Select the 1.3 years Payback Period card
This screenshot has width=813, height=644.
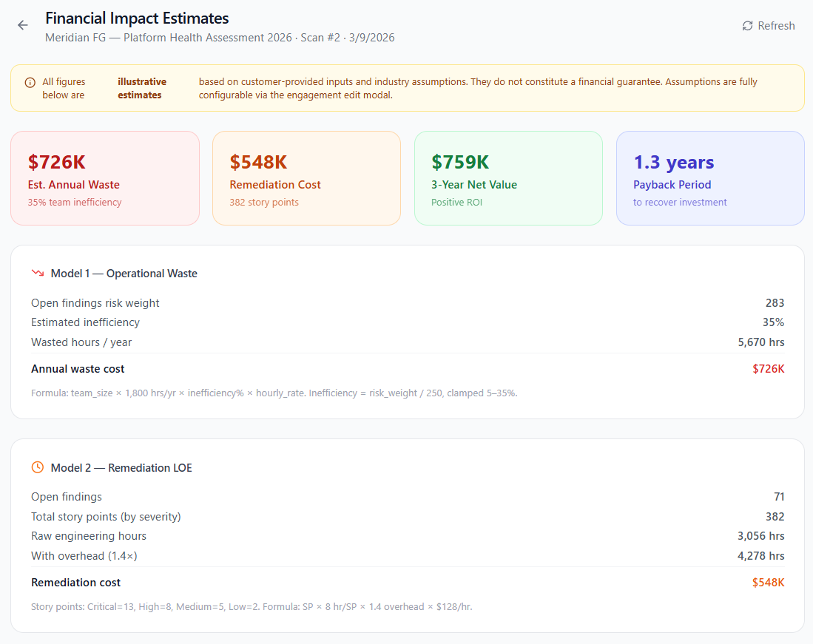click(x=710, y=178)
